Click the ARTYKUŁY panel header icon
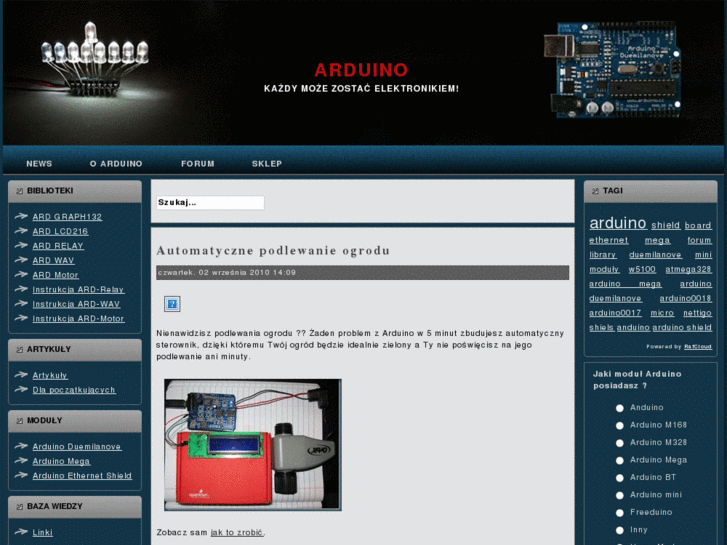This screenshot has width=727, height=545. [19, 350]
